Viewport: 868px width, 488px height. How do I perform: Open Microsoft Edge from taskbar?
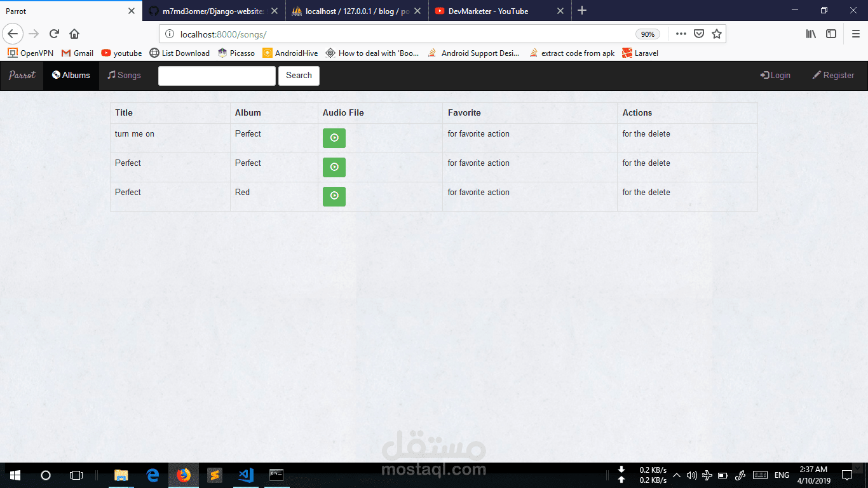click(153, 475)
